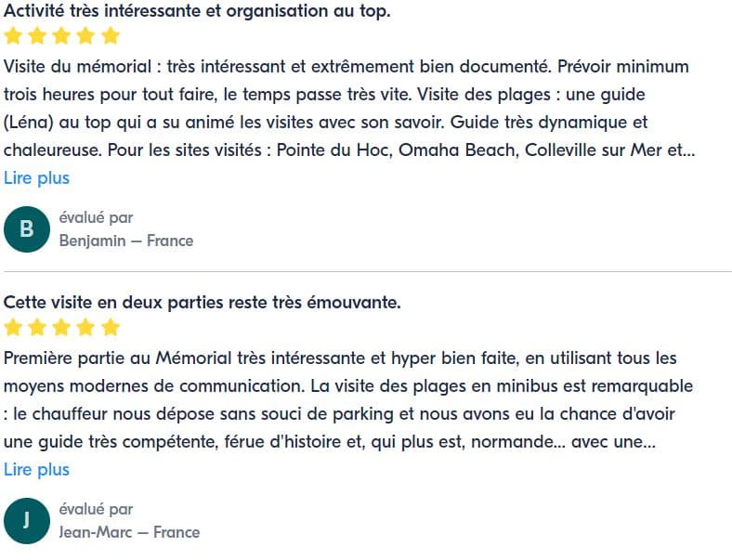Expand Jean-Marc's review with "Lire plus"

[36, 469]
